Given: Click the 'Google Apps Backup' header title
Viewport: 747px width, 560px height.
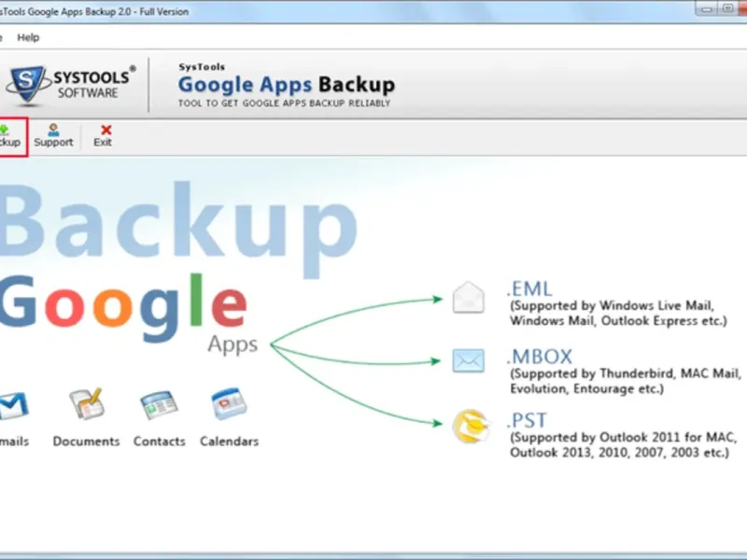Looking at the screenshot, I should click(x=287, y=85).
